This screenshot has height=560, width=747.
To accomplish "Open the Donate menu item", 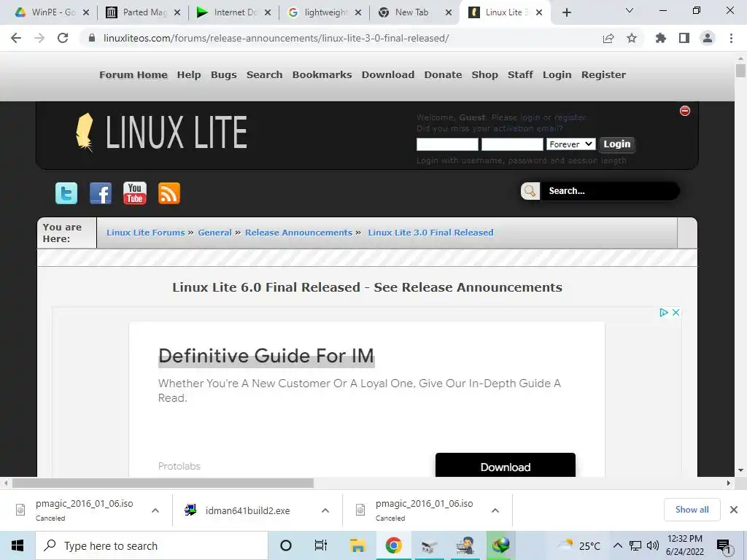I will (443, 75).
